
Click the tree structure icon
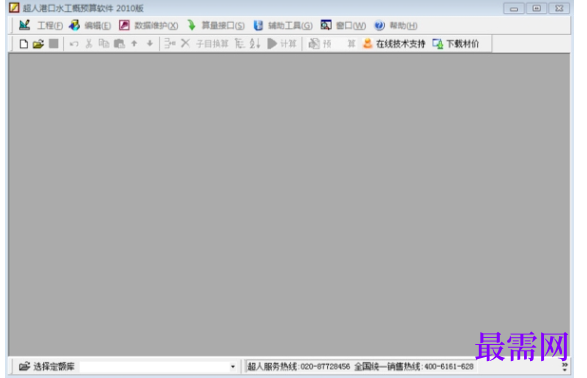(240, 44)
